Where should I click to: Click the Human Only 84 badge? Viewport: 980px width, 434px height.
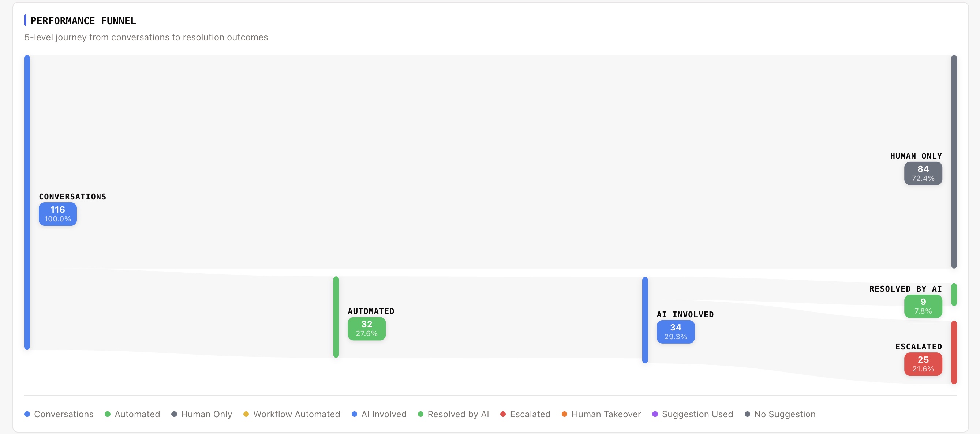tap(923, 173)
